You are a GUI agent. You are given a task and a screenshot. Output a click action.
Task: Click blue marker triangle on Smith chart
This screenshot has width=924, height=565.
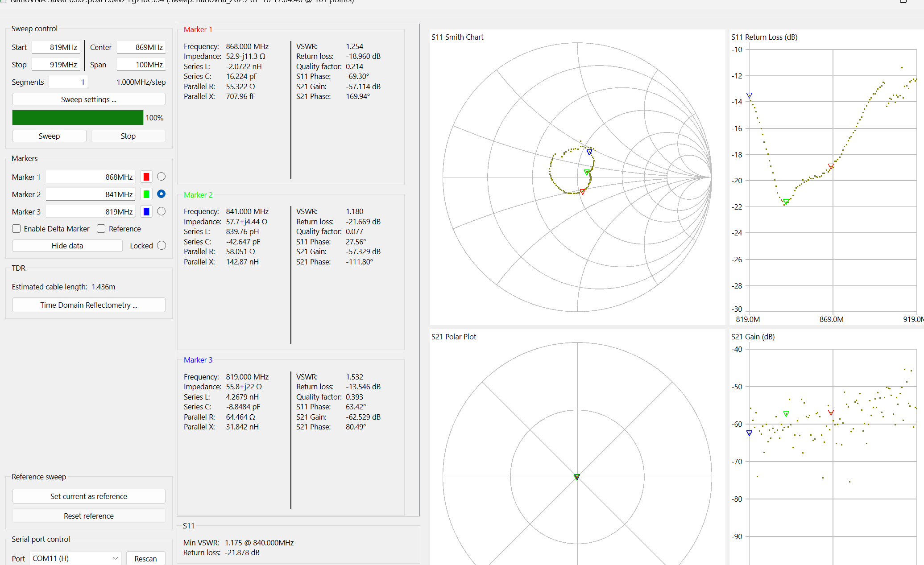click(589, 153)
